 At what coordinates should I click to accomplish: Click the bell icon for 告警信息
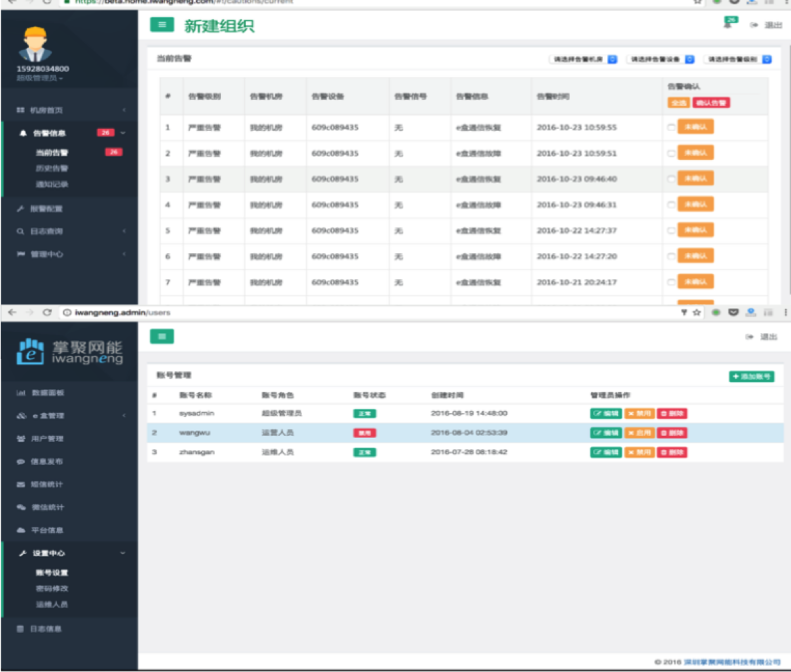(23, 133)
